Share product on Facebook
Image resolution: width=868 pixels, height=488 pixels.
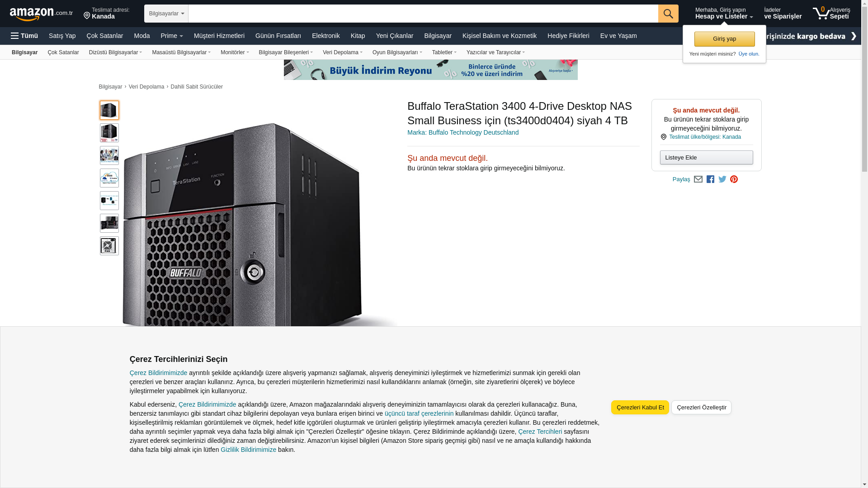[710, 179]
